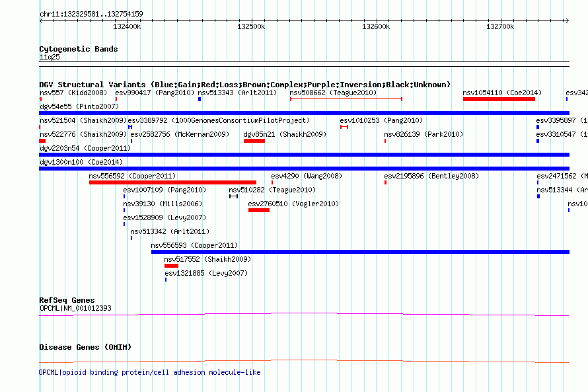Image resolution: width=588 pixels, height=392 pixels.
Task: Open nsv508662 (Teague2010) variant label
Action: (x=333, y=93)
